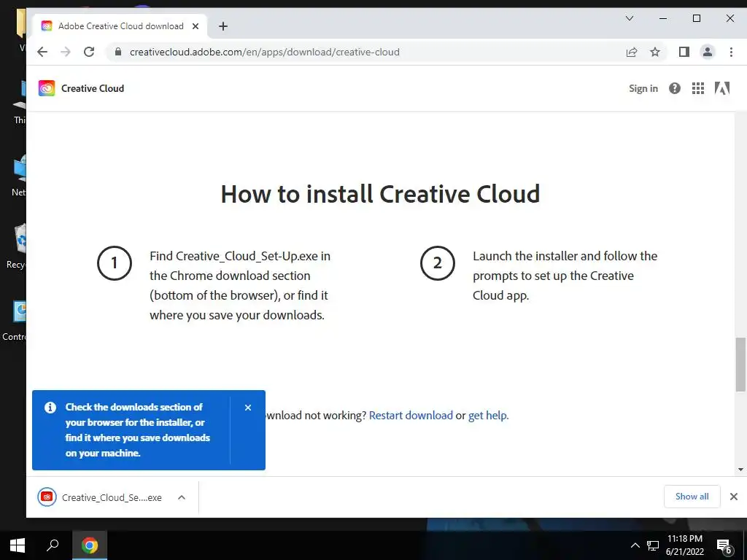Open the Chrome side panel icon
The image size is (747, 560).
point(684,52)
